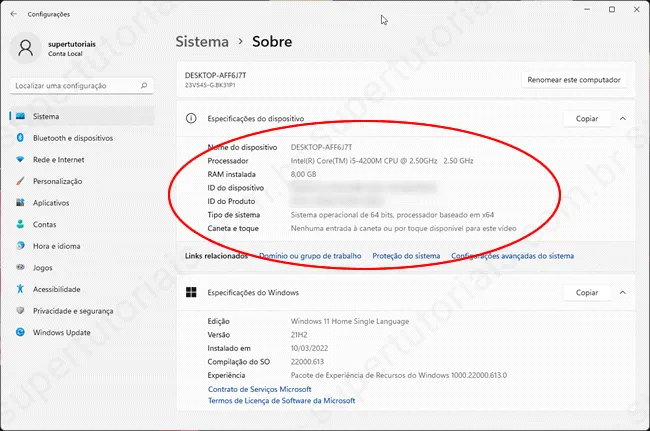Click the Privacidade e segurança shield icon

20,310
